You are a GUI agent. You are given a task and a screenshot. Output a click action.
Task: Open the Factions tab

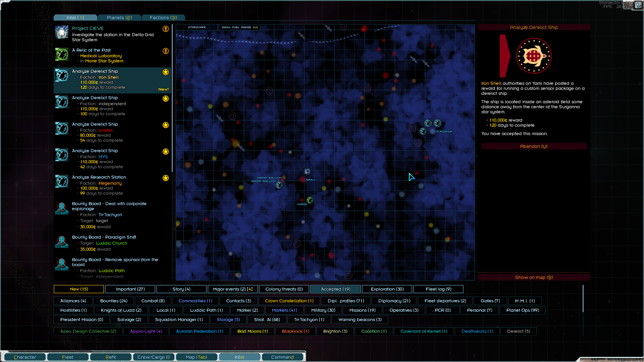pos(163,17)
